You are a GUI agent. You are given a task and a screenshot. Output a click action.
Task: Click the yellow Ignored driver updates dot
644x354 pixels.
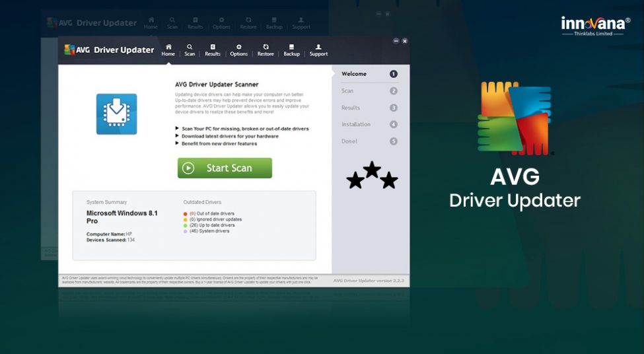185,220
